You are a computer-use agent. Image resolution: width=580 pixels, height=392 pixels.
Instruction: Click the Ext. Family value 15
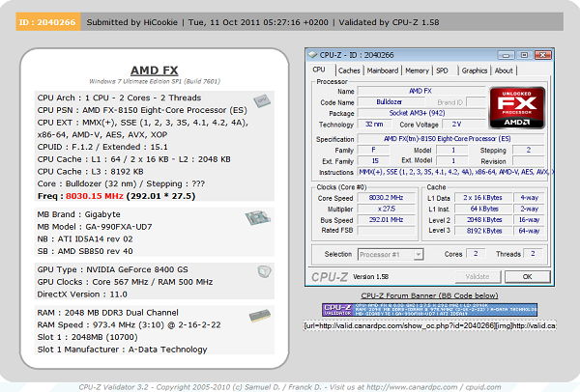375,160
